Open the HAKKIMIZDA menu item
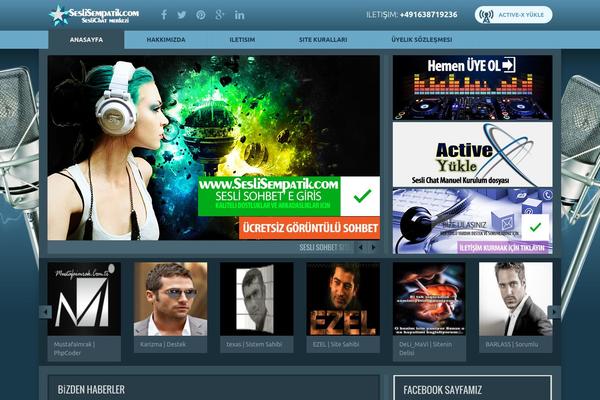 166,39
